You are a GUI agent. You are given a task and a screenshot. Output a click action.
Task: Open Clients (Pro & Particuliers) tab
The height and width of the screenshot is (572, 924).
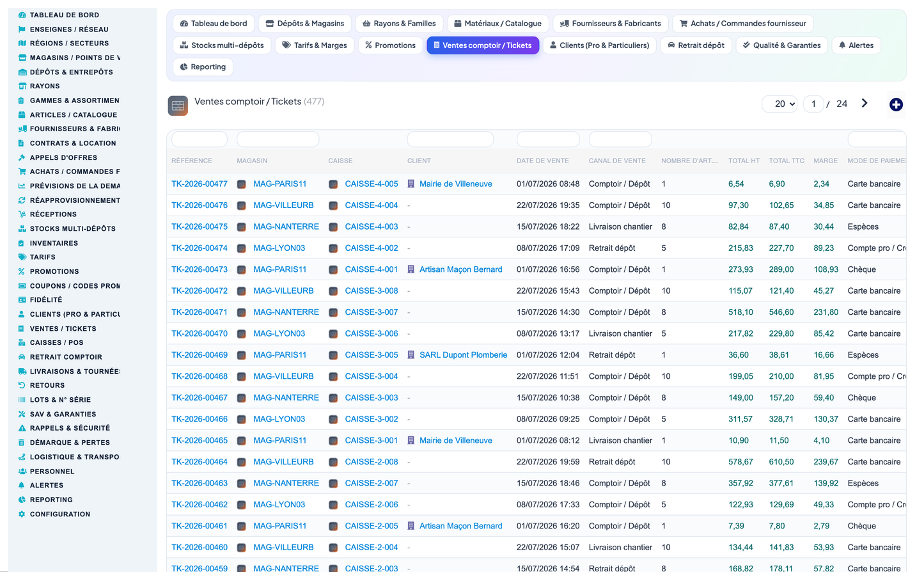[599, 45]
